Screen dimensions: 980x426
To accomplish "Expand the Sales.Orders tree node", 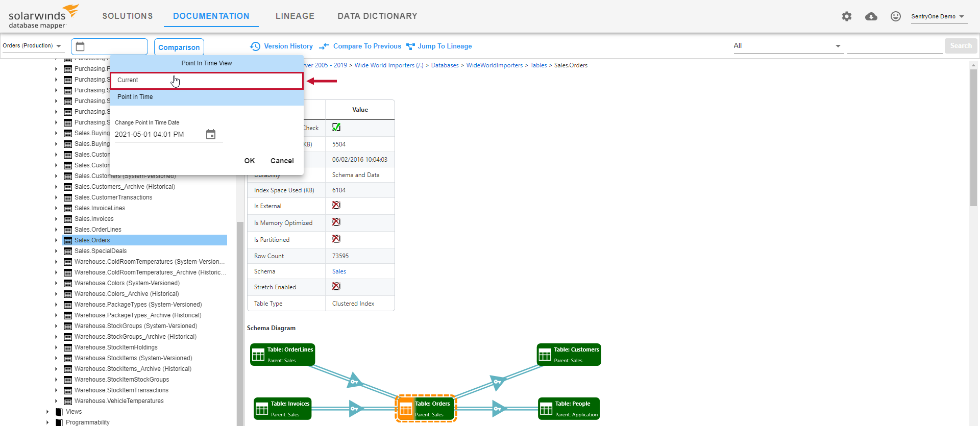I will coord(56,240).
